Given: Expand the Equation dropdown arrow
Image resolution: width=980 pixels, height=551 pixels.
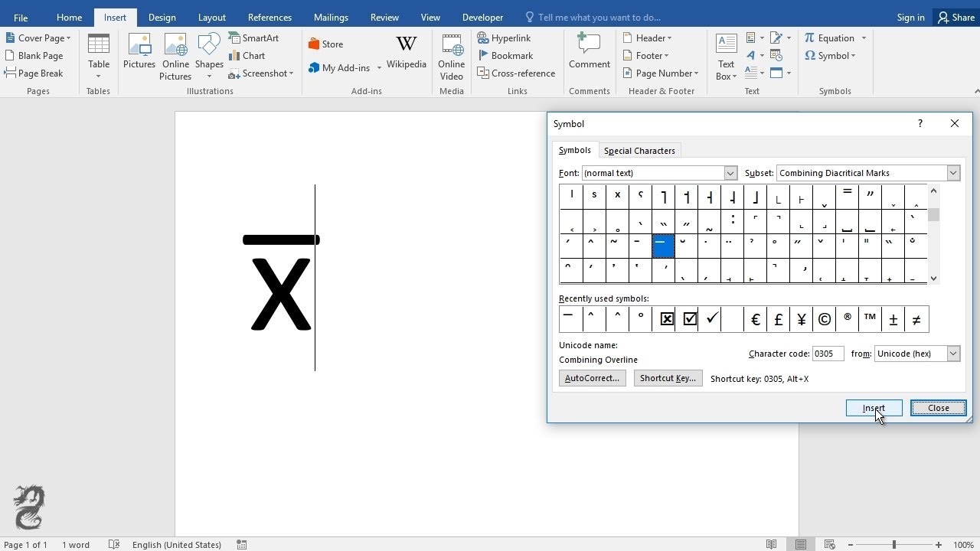Looking at the screenshot, I should tap(864, 38).
